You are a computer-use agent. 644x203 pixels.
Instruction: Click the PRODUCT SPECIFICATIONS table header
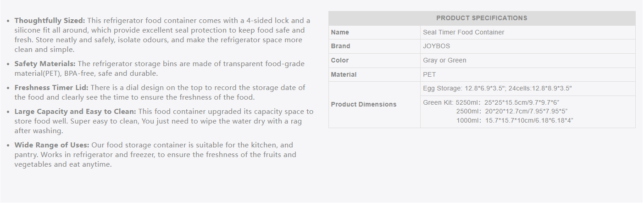click(x=482, y=18)
